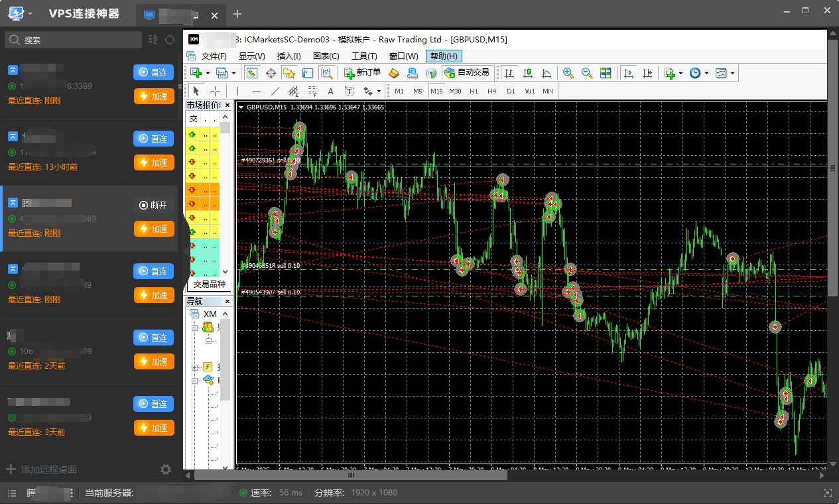Add new connection tab plus button

pos(237,14)
